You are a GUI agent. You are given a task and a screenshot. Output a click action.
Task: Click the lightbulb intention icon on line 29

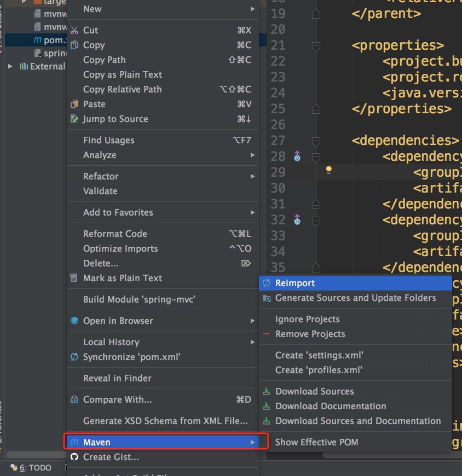coord(328,170)
